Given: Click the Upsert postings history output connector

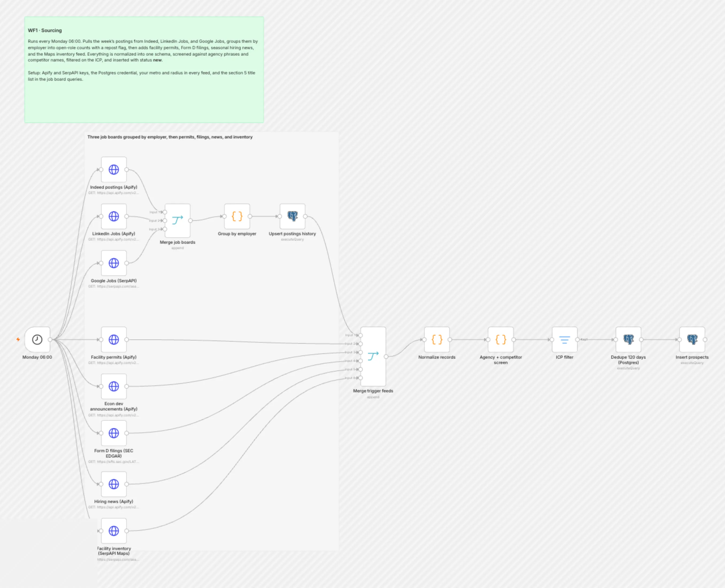Looking at the screenshot, I should coord(305,216).
